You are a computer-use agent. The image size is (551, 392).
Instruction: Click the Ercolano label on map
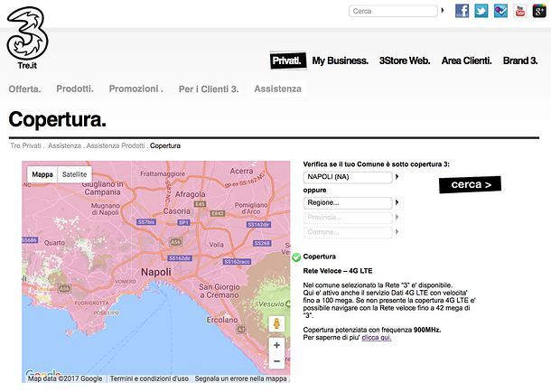222,320
